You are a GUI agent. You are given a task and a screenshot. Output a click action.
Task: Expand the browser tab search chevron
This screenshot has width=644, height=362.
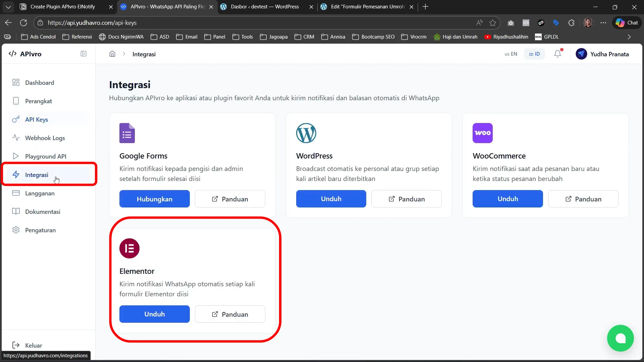8,7
